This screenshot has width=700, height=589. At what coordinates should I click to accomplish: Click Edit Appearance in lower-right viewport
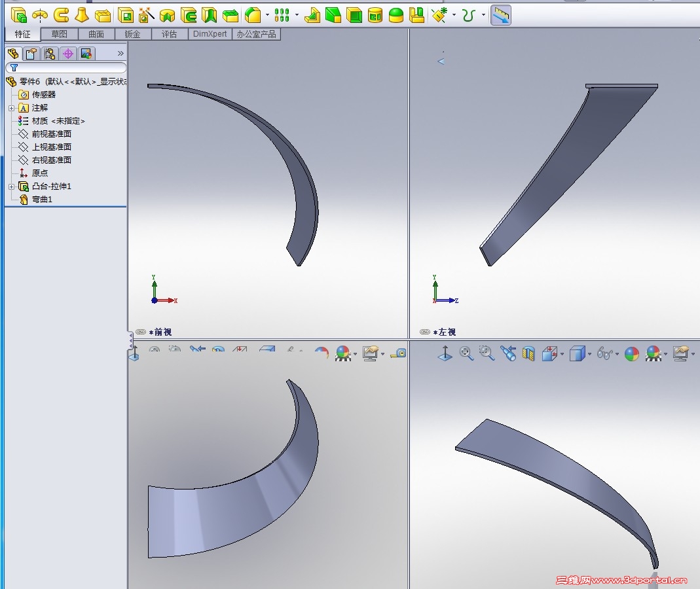coord(632,354)
